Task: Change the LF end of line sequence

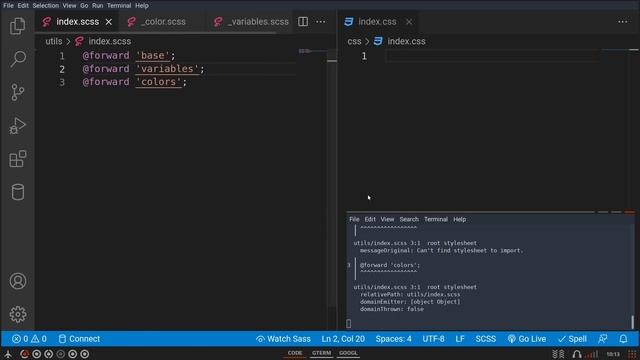Action: point(460,339)
